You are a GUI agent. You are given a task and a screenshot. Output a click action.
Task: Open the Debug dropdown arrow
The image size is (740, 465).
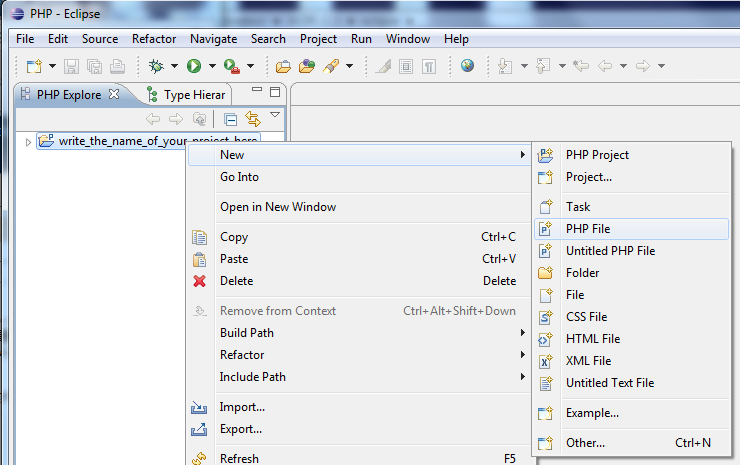(x=174, y=66)
